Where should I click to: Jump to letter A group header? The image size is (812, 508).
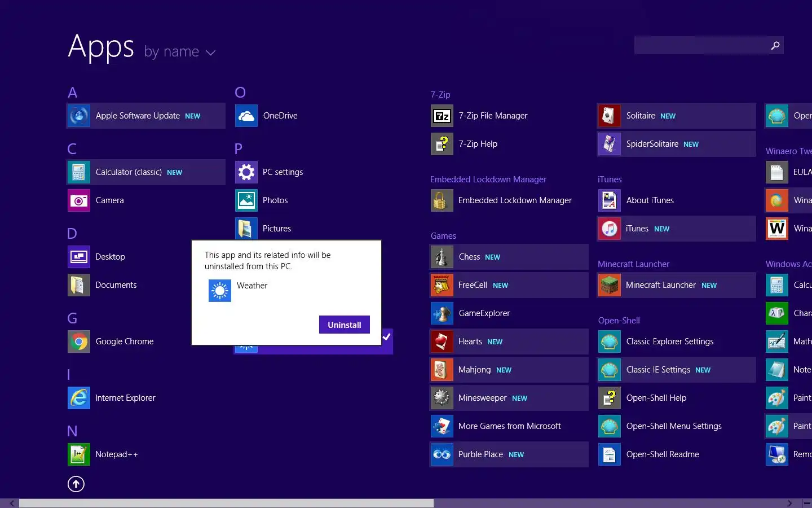(x=72, y=93)
